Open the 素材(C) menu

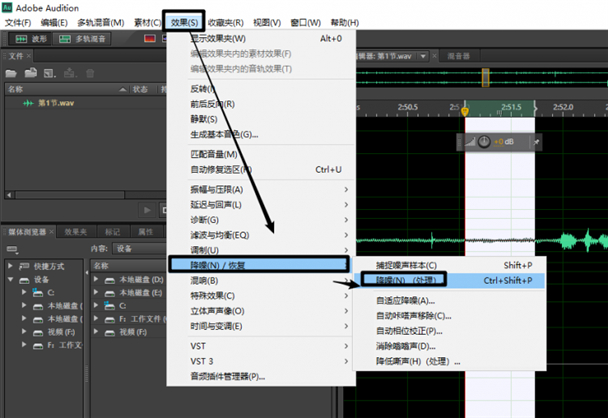pos(147,23)
